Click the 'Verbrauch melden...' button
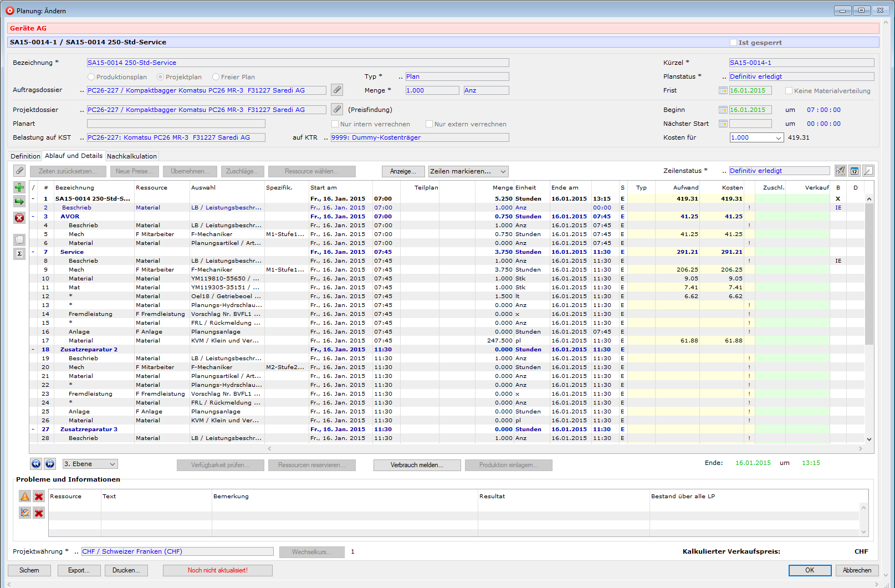Image resolution: width=895 pixels, height=588 pixels. [417, 465]
